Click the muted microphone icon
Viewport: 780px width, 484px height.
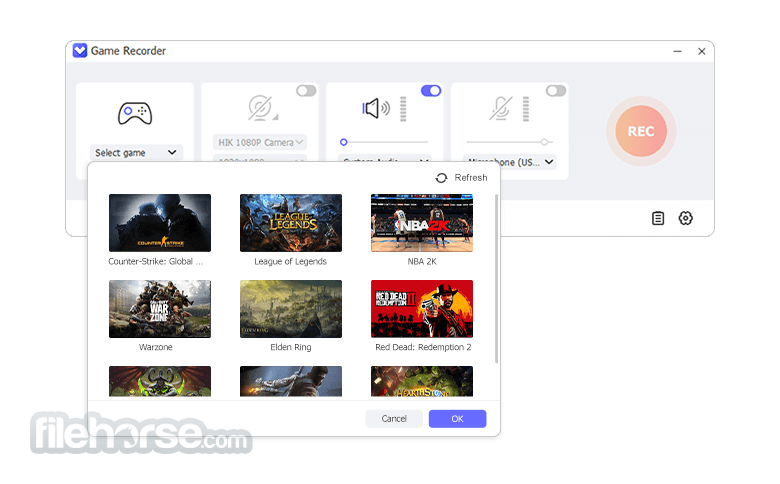tap(500, 108)
